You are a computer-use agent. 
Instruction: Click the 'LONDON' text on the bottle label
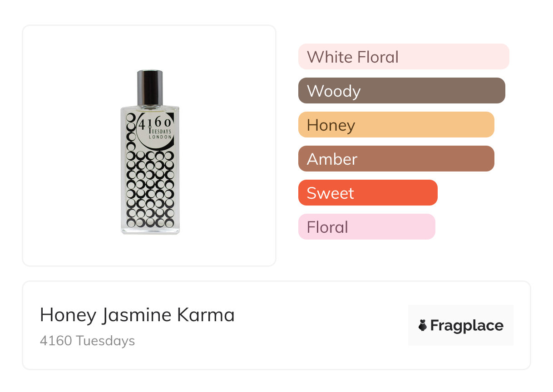click(x=160, y=137)
